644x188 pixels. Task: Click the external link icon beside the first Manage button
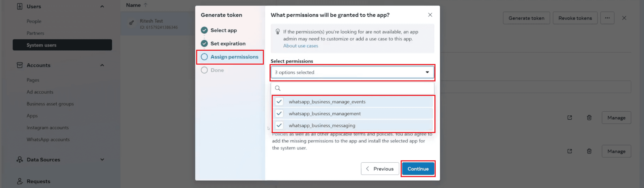coord(570,117)
